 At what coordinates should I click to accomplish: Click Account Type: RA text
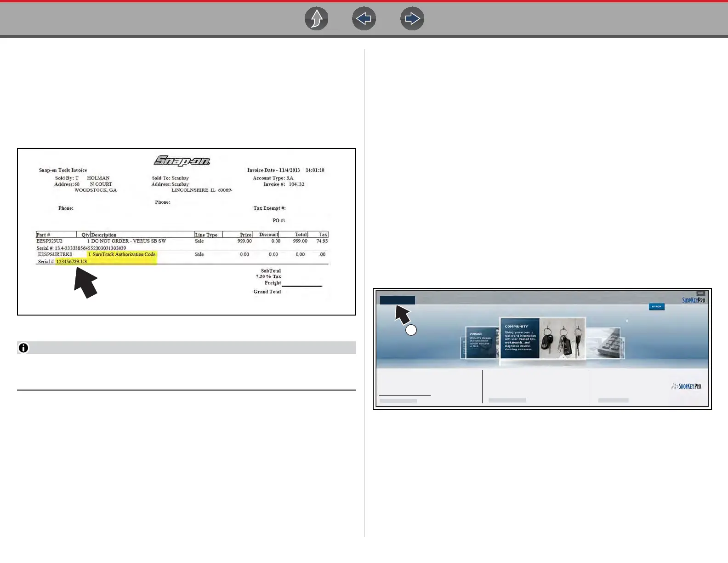273,178
